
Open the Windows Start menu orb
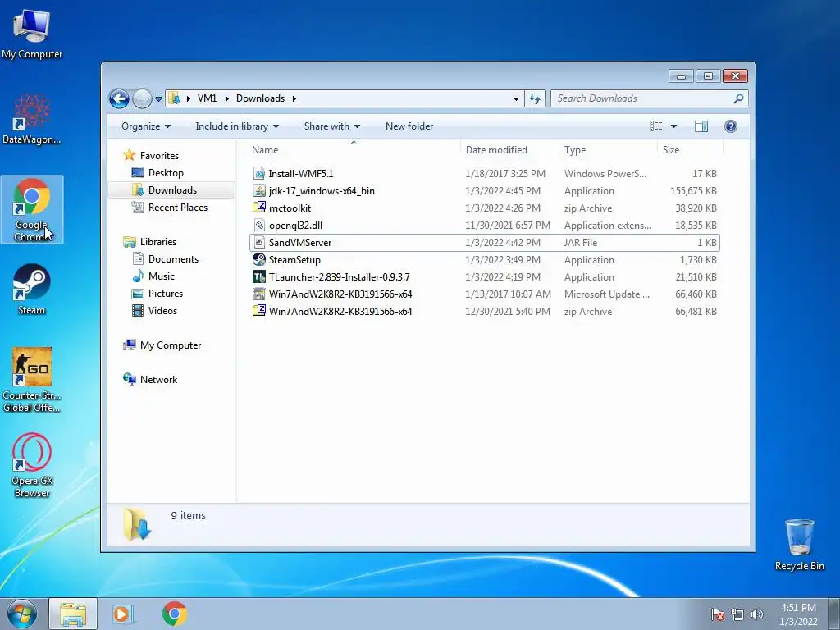pos(22,614)
